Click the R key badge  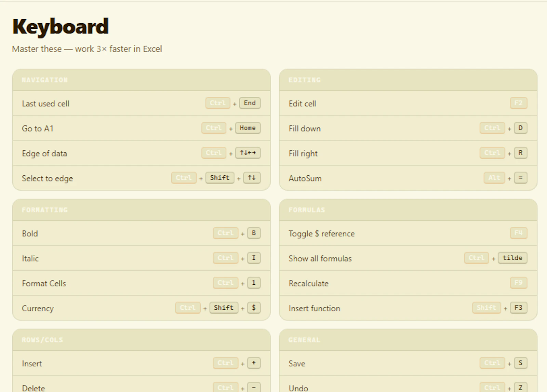pos(521,153)
